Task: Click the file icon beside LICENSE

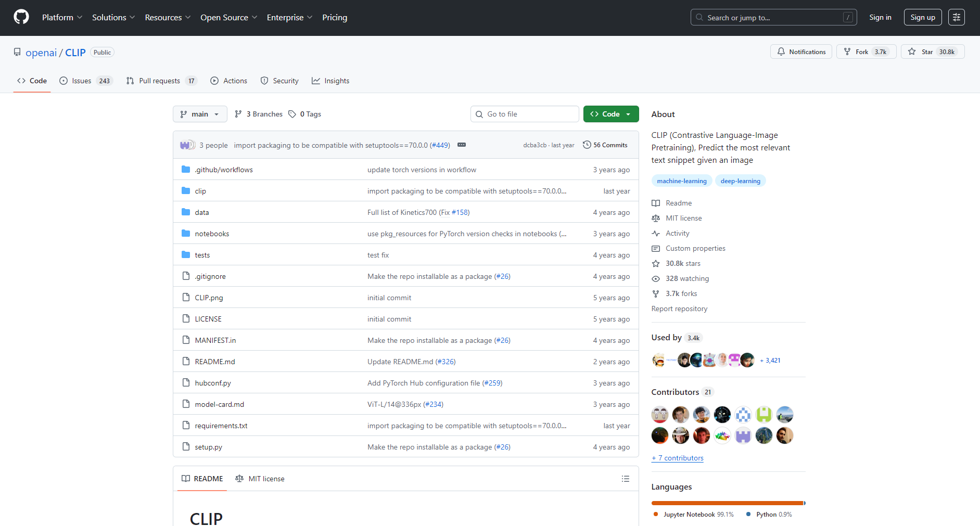Action: 186,319
